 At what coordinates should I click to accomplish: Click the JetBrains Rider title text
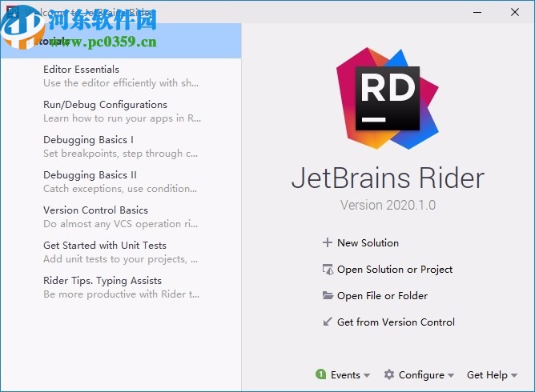pos(388,178)
